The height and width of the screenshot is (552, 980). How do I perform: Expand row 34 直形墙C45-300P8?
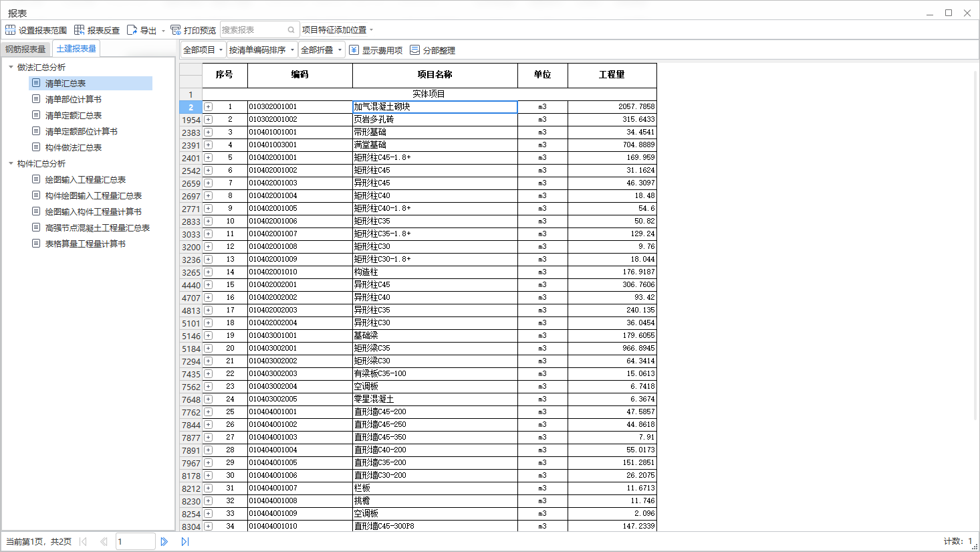tap(208, 527)
